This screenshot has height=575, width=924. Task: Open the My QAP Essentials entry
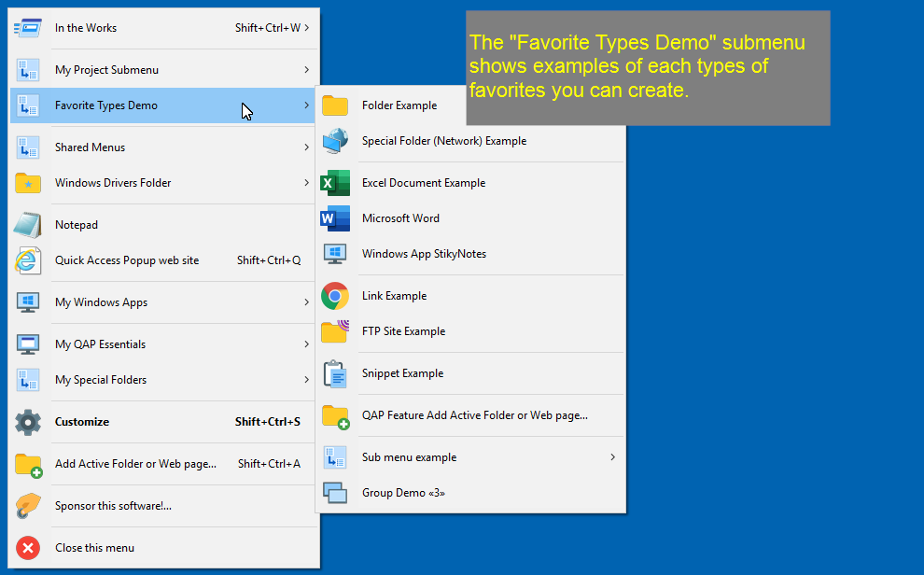[x=163, y=344]
